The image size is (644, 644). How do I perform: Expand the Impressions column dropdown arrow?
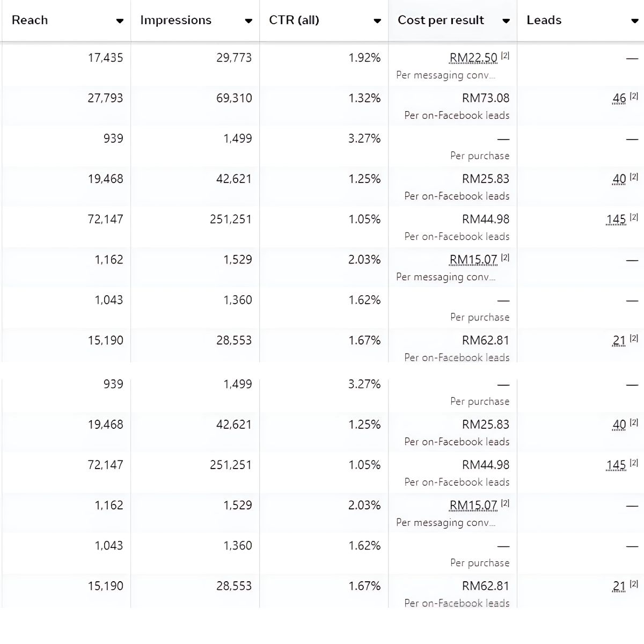click(x=248, y=21)
